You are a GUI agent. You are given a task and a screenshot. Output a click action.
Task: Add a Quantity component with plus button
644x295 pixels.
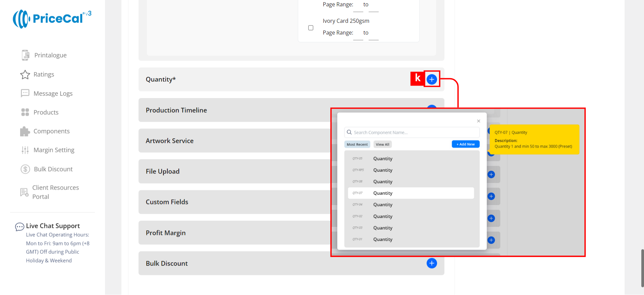point(432,80)
